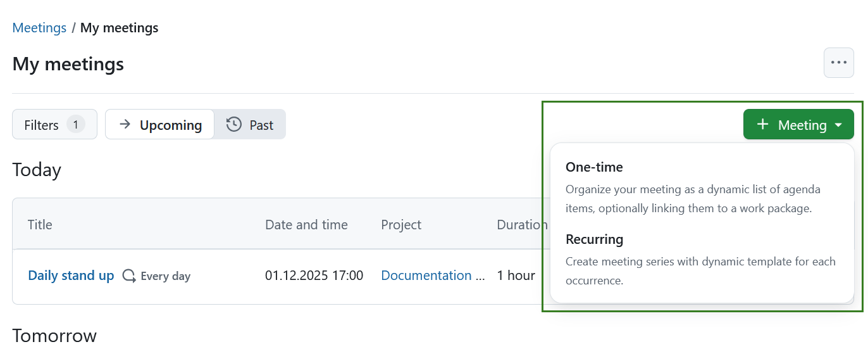Open the three-dot more actions menu
Screen dimensions: 868x349
pos(838,63)
